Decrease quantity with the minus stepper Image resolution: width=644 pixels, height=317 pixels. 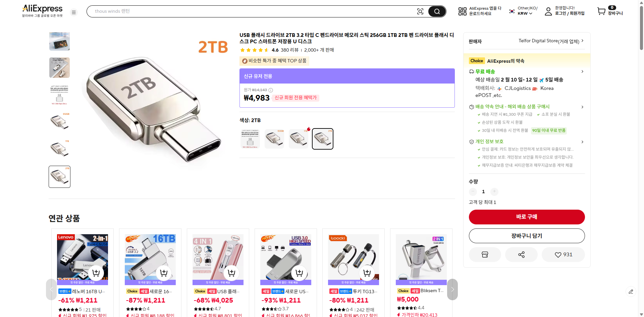[473, 192]
